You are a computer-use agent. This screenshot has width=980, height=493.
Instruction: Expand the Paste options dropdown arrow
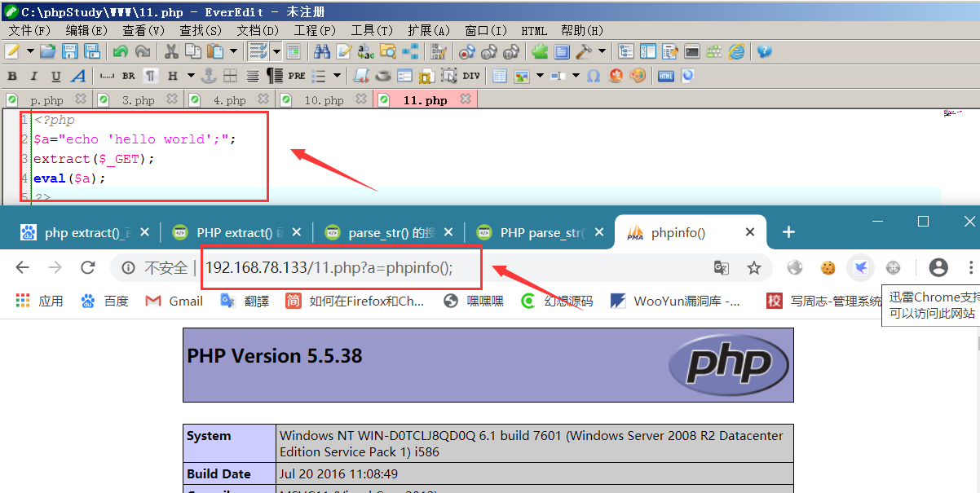tap(234, 51)
